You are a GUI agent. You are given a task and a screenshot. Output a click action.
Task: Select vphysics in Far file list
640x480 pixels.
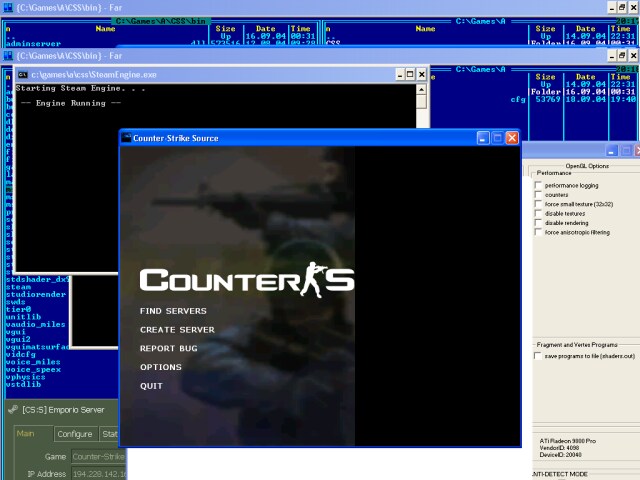click(26, 377)
